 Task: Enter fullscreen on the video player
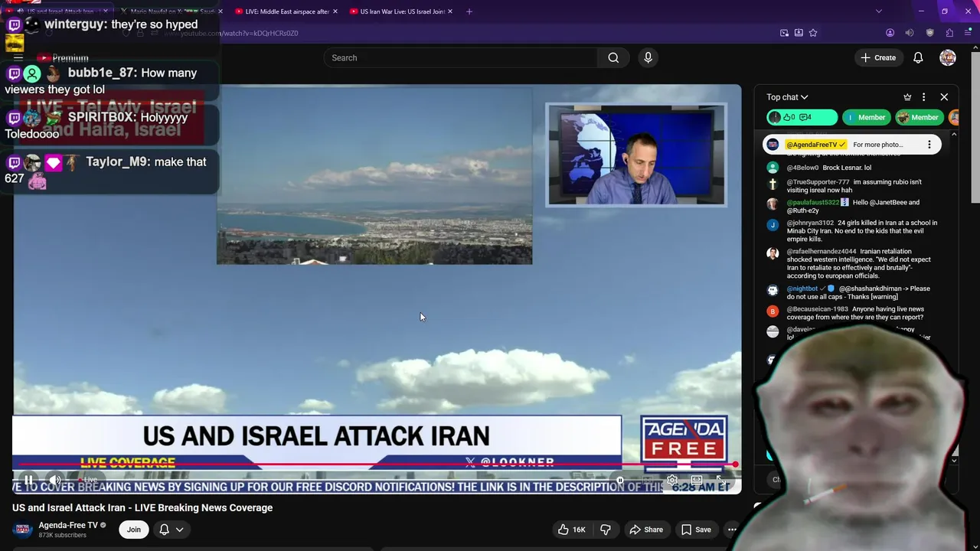720,481
